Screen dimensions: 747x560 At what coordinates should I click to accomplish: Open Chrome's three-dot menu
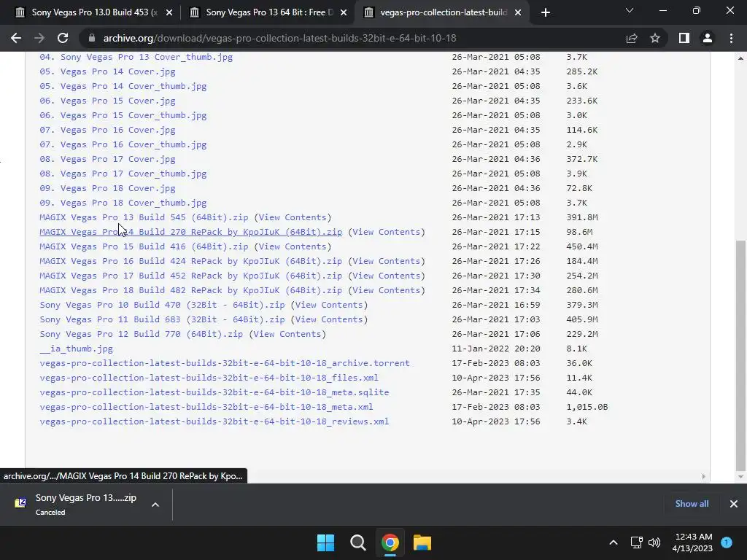click(731, 38)
